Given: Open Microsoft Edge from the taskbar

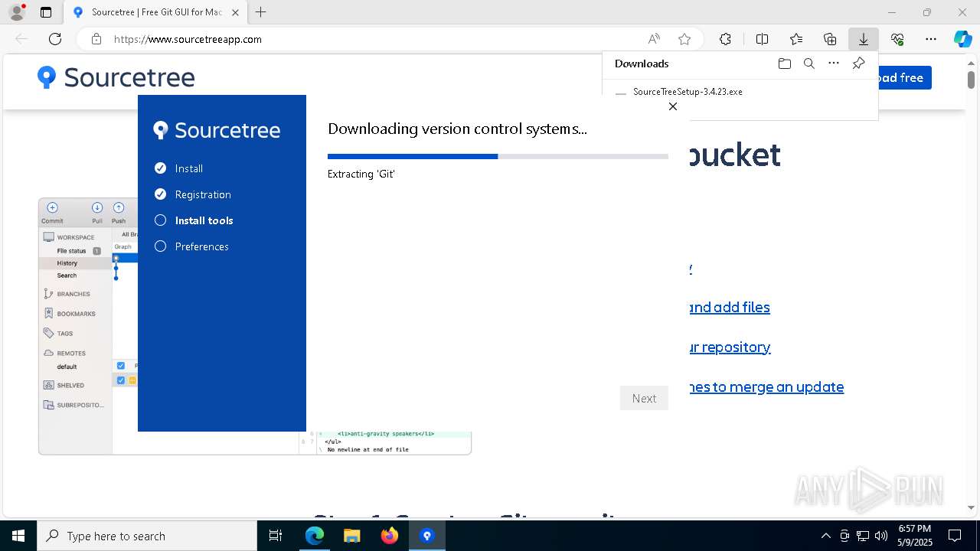Looking at the screenshot, I should click(315, 536).
